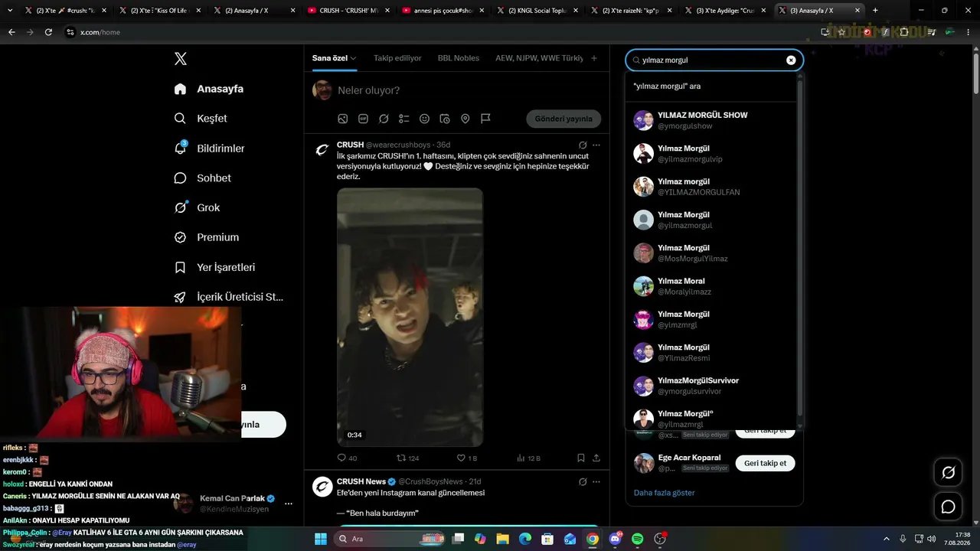Go to X home via the X logo
980x551 pixels.
[x=180, y=59]
